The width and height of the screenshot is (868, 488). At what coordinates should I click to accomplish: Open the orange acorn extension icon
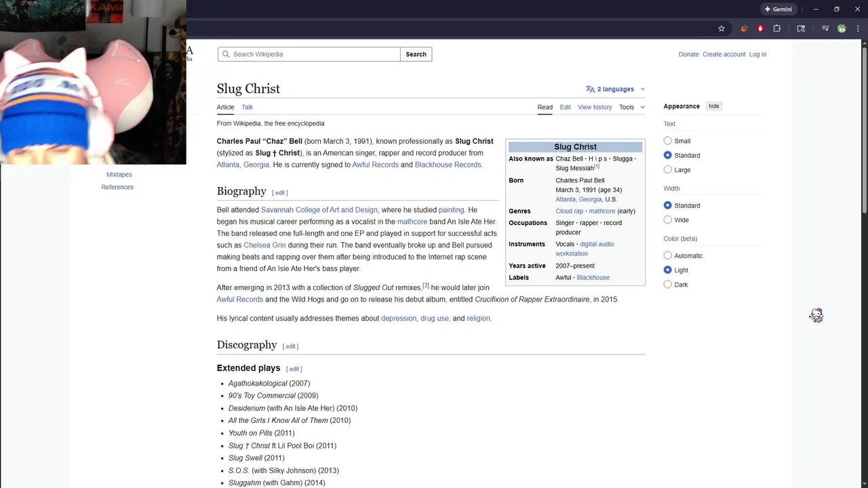pyautogui.click(x=744, y=28)
